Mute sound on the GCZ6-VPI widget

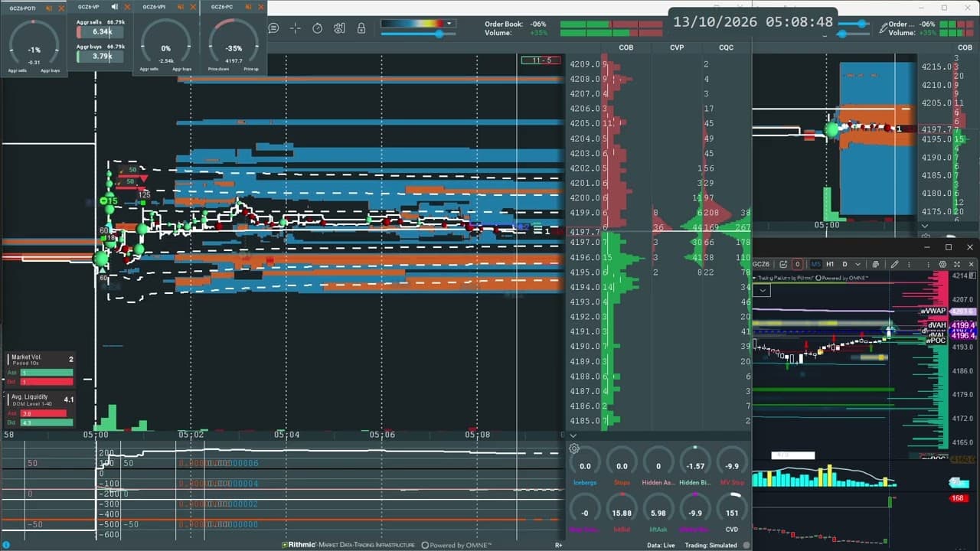[x=182, y=8]
